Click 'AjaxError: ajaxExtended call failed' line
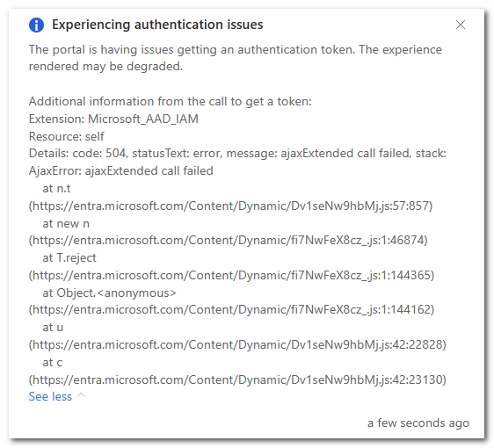 pyautogui.click(x=121, y=171)
